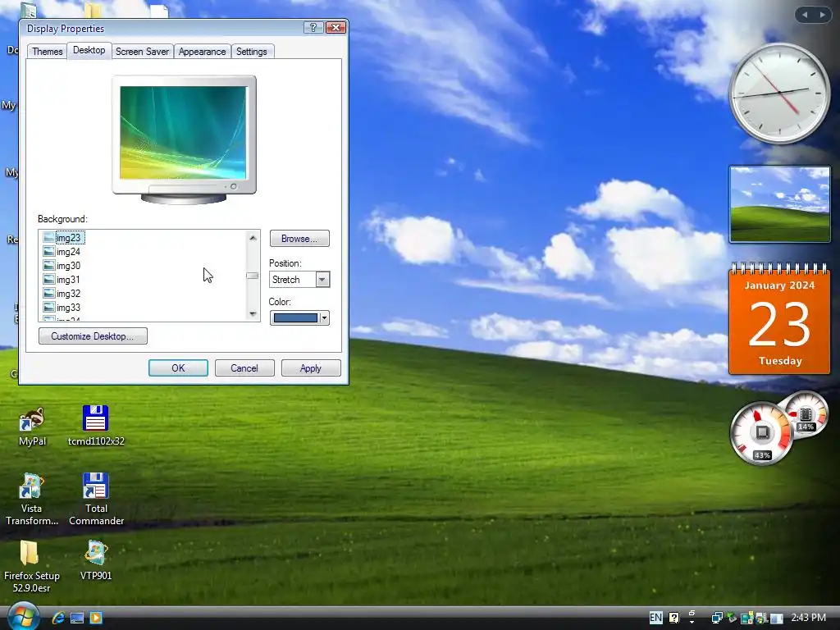This screenshot has height=630, width=840.
Task: Click the January 2024 calendar gadget
Action: [x=779, y=319]
